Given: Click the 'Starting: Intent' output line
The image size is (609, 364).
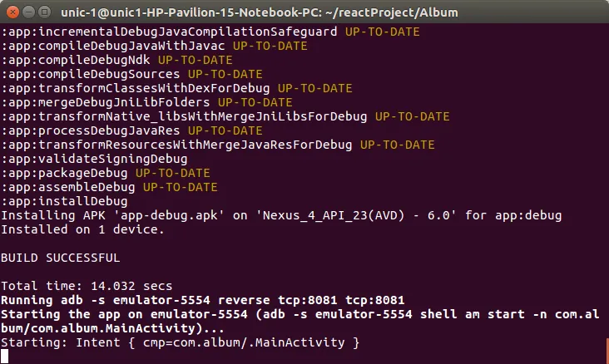Looking at the screenshot, I should pyautogui.click(x=180, y=342).
